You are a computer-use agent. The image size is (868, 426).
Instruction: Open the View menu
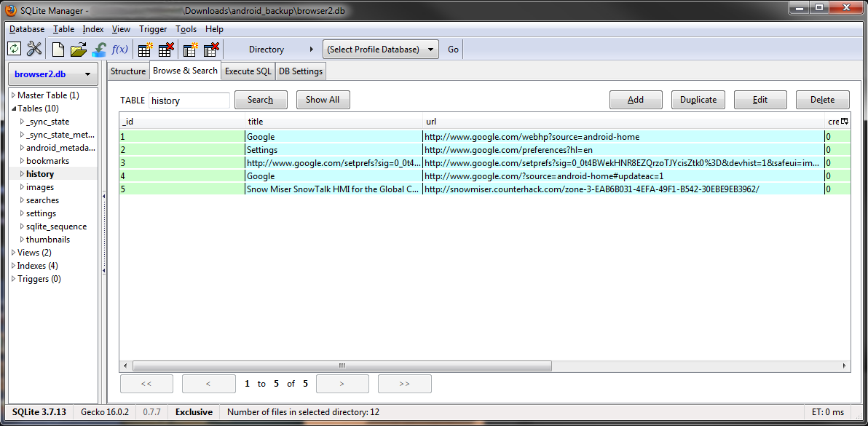[x=121, y=29]
